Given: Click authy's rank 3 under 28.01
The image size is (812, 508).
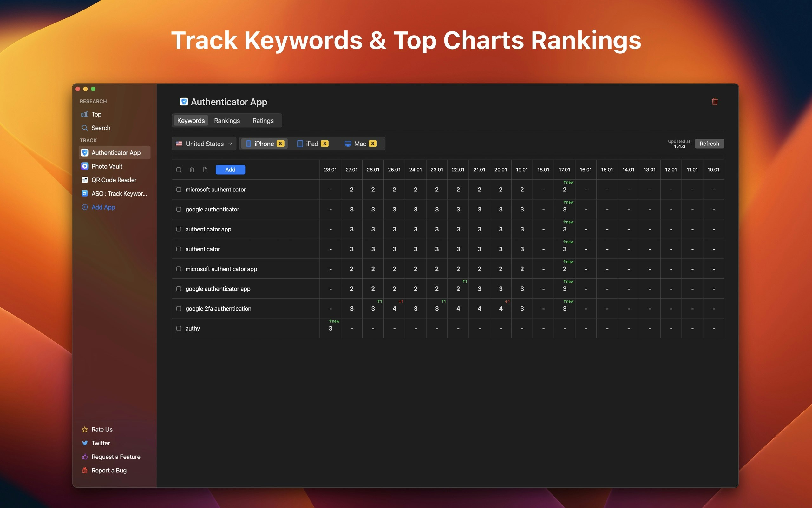Looking at the screenshot, I should point(330,328).
